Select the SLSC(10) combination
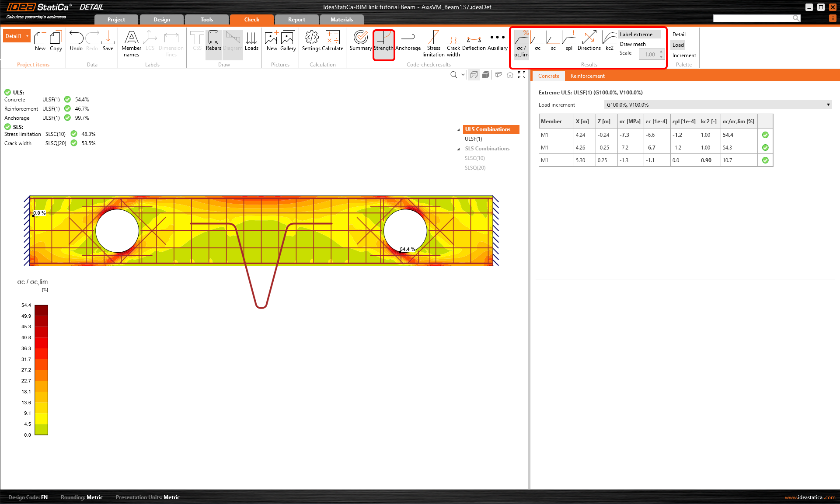Image resolution: width=840 pixels, height=504 pixels. tap(474, 158)
